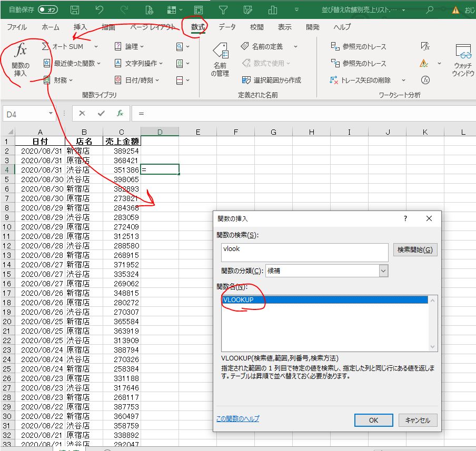Open the Data (データ) ribbon tab
The image size is (476, 451).
tap(227, 27)
